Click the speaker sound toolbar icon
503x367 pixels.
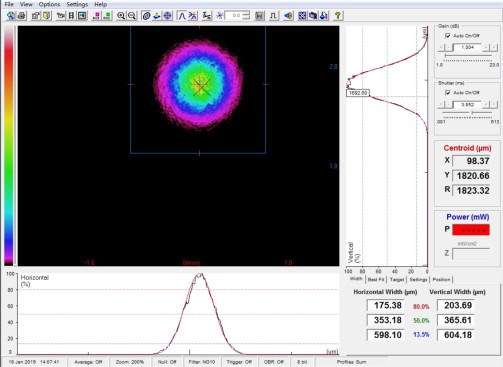(x=288, y=15)
